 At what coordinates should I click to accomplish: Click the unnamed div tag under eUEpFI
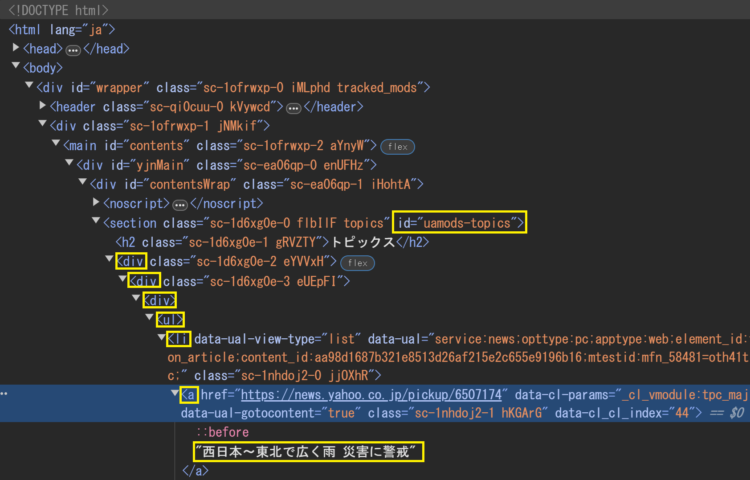(160, 300)
